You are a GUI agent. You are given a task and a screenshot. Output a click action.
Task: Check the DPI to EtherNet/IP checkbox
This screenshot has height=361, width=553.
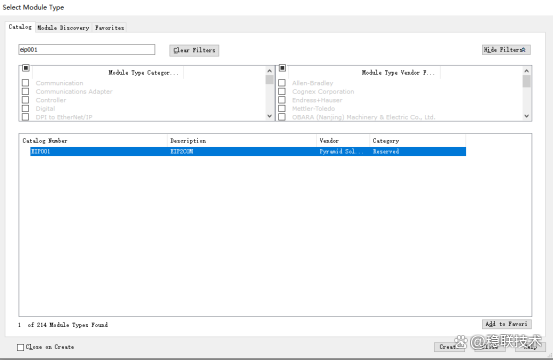coord(25,117)
